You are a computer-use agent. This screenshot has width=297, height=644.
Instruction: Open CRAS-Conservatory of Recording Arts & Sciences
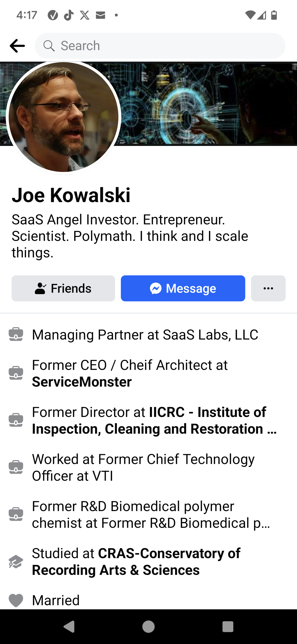[136, 561]
